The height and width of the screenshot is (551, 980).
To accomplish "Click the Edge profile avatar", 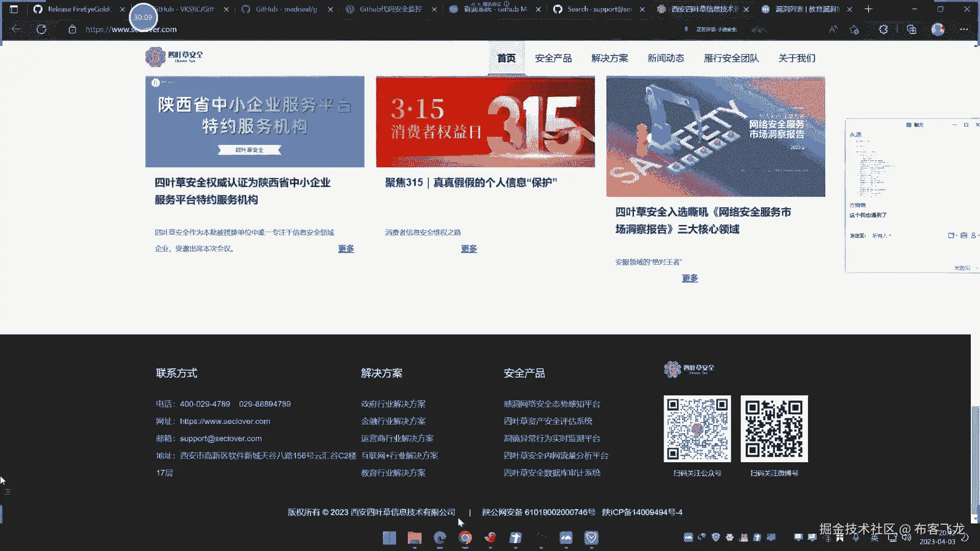I will [938, 30].
